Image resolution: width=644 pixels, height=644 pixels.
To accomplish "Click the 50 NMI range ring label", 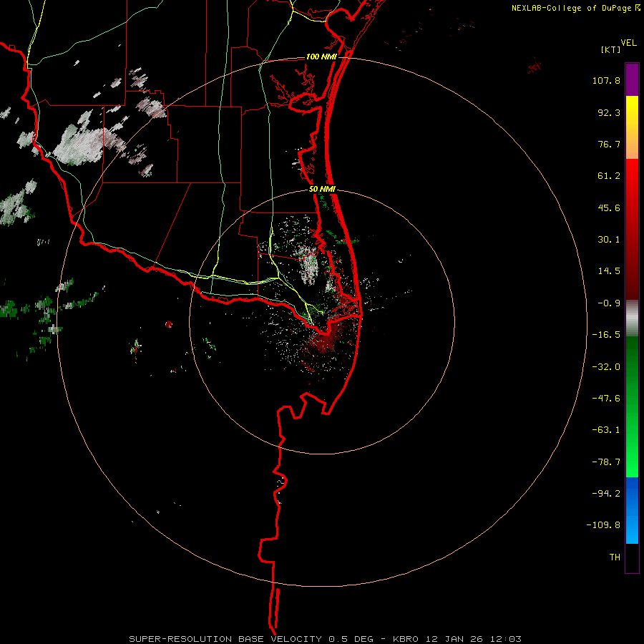I will point(323,190).
